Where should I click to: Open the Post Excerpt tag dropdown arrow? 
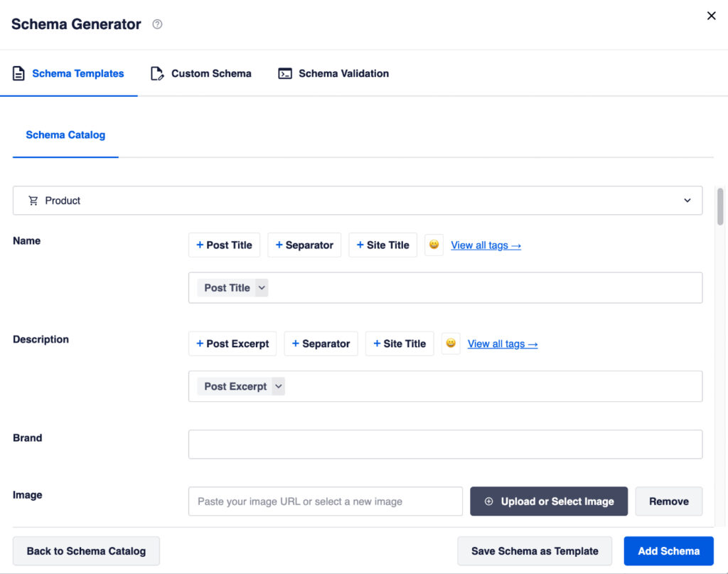click(x=279, y=386)
